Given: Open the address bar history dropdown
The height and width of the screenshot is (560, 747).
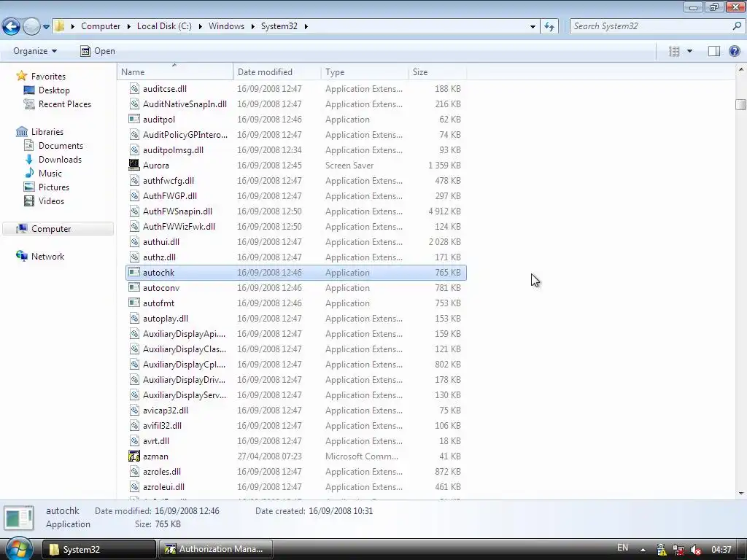Looking at the screenshot, I should [533, 27].
